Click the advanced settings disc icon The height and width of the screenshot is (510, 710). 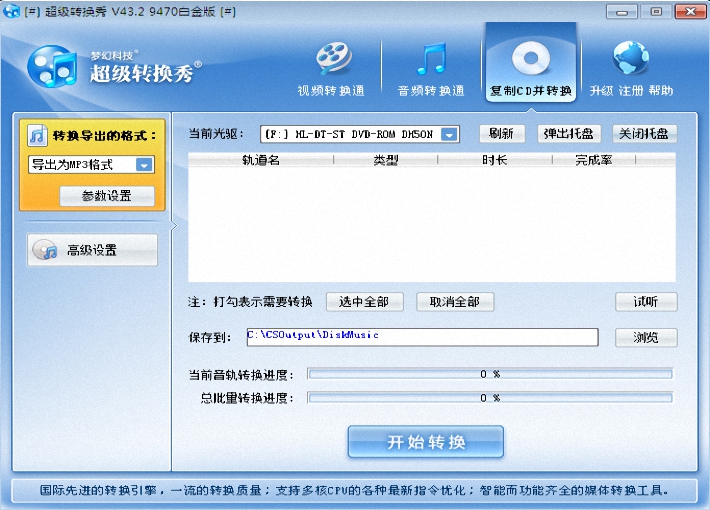point(45,251)
